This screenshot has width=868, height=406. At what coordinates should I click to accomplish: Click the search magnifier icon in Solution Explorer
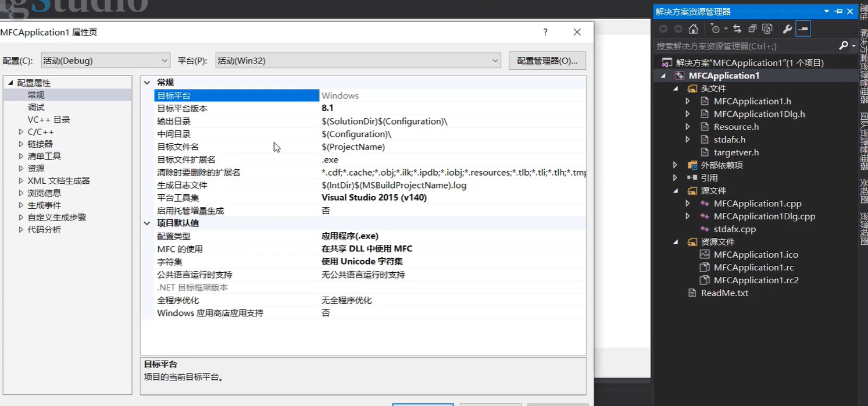[844, 45]
